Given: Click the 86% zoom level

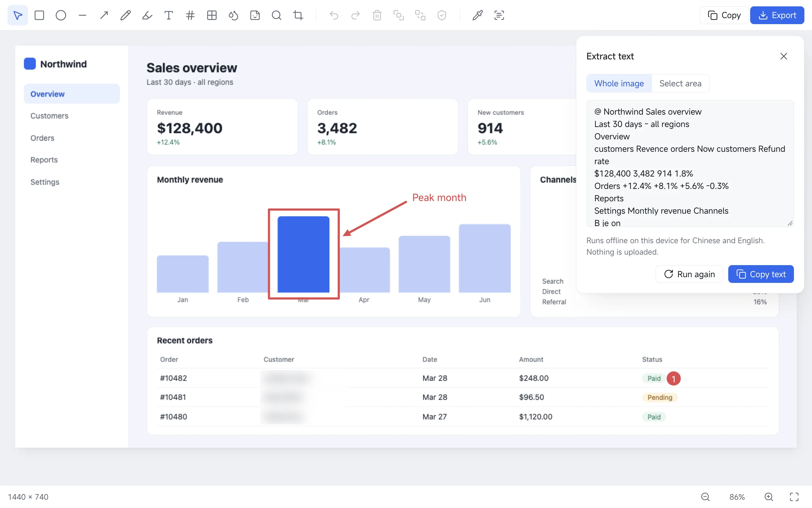Looking at the screenshot, I should 737,497.
